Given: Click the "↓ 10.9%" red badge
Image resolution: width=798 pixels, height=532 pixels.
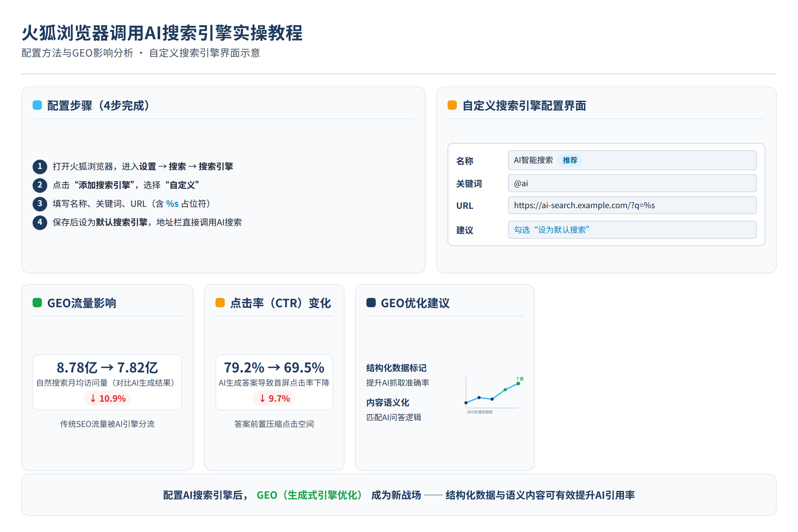Looking at the screenshot, I should [x=107, y=398].
